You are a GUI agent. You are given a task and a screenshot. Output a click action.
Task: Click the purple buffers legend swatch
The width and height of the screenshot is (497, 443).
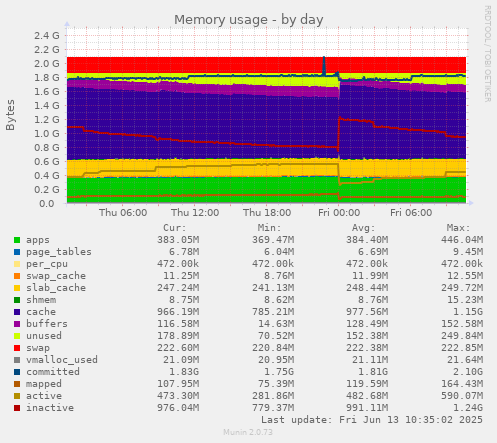tap(17, 324)
